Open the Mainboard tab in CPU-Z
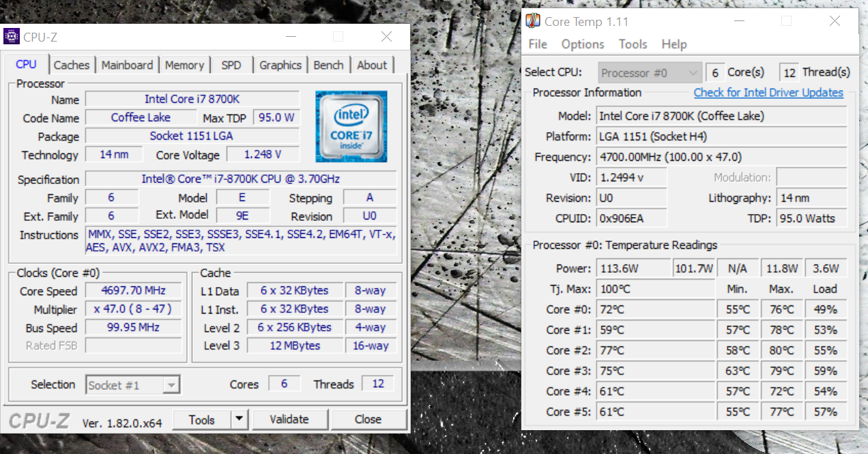The width and height of the screenshot is (868, 454). [x=127, y=65]
